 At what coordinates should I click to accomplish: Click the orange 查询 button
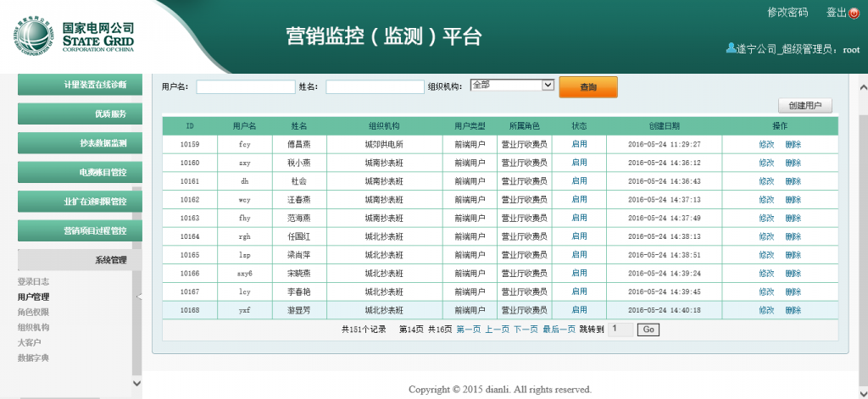(588, 87)
